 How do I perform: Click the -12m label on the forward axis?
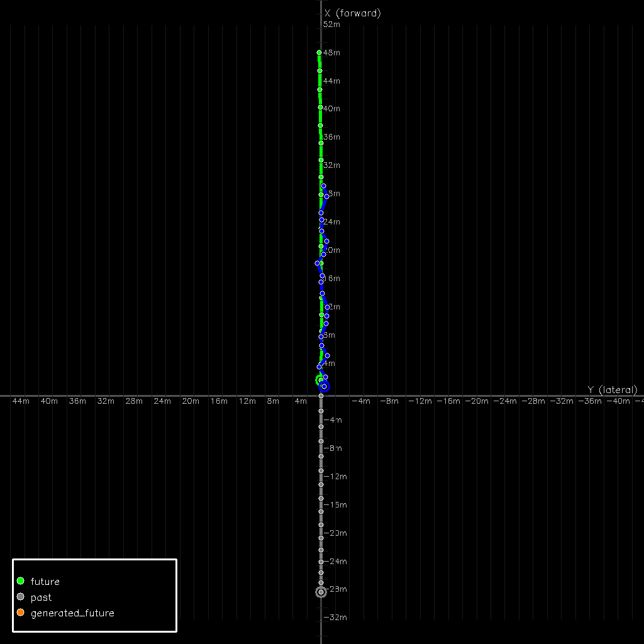(335, 477)
